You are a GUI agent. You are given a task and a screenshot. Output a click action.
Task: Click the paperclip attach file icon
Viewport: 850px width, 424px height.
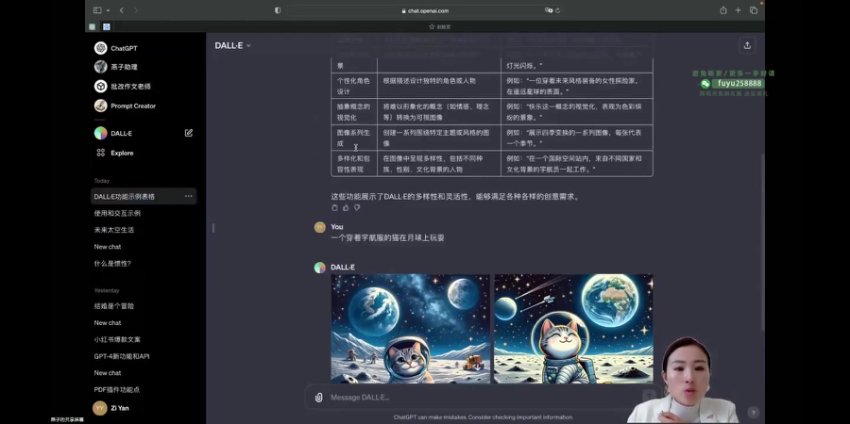[319, 397]
